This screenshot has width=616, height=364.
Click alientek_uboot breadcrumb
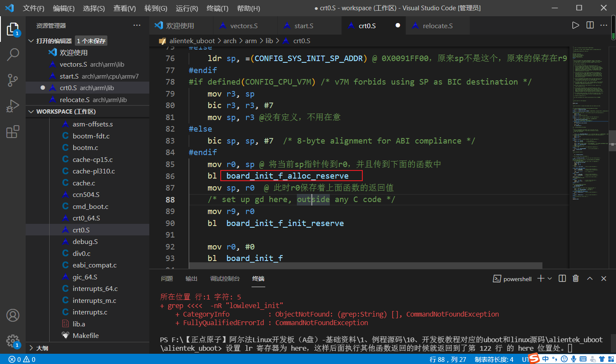[x=192, y=41]
